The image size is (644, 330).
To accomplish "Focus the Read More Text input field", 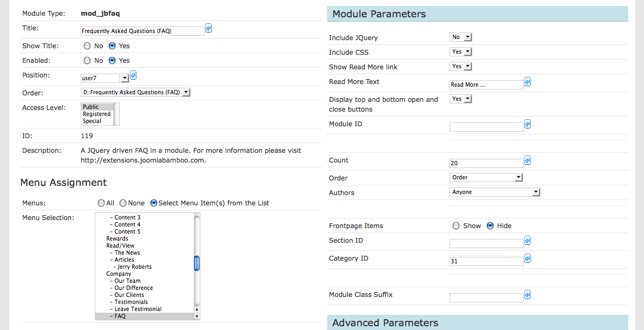I will (486, 85).
